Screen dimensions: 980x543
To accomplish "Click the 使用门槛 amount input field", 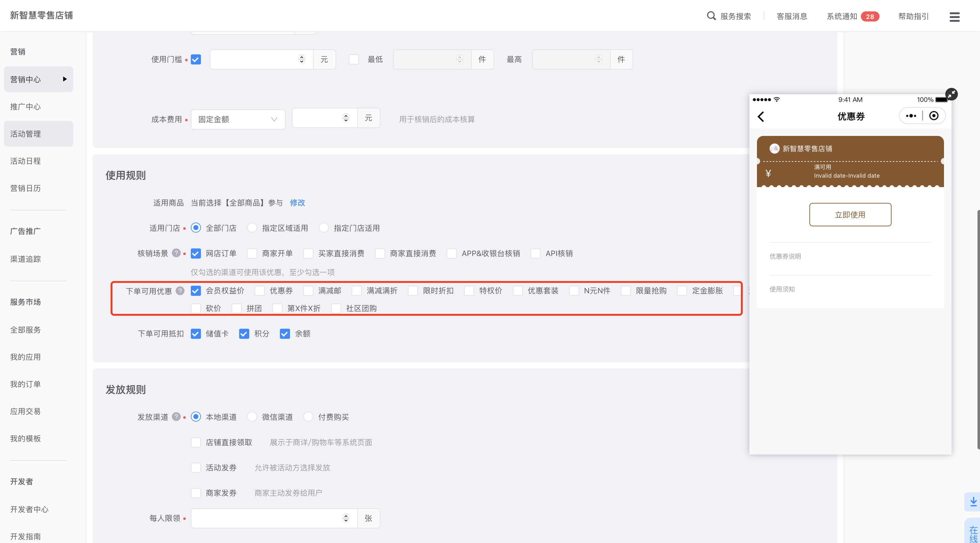I will [x=261, y=59].
